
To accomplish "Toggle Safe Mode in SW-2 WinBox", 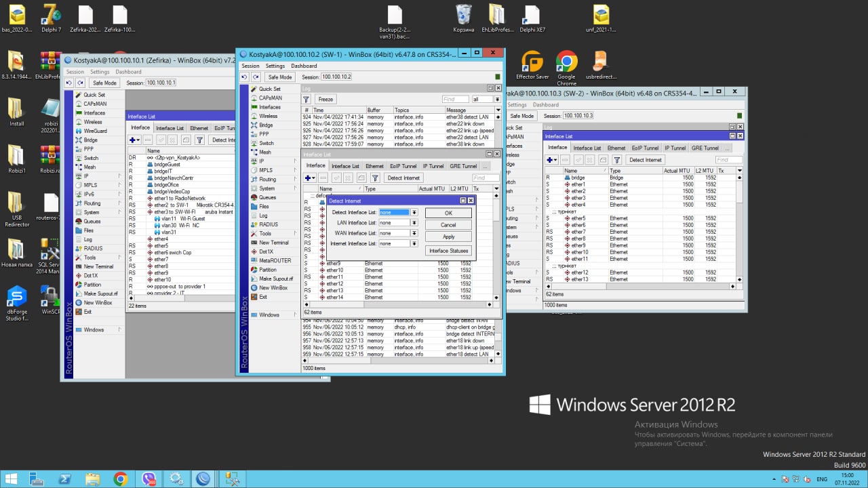I will point(521,116).
